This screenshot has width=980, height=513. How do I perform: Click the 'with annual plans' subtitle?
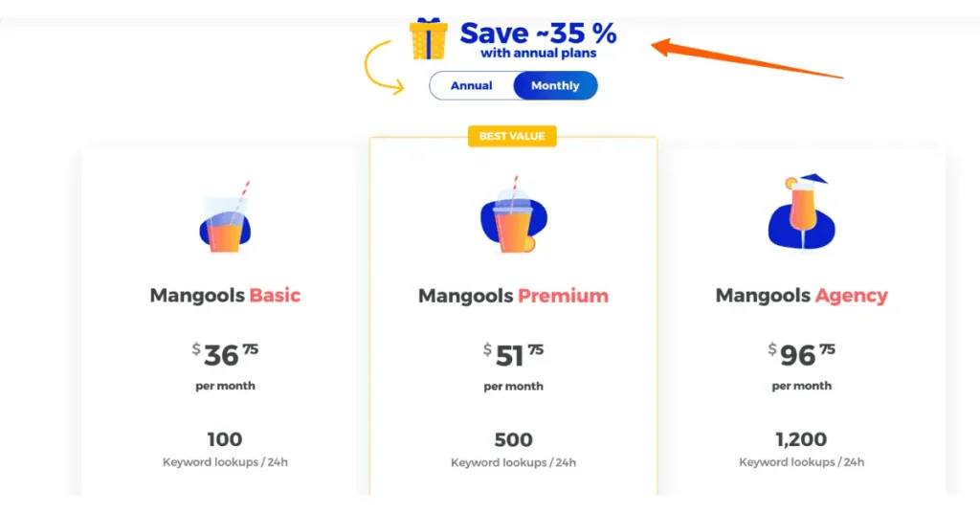pyautogui.click(x=538, y=55)
